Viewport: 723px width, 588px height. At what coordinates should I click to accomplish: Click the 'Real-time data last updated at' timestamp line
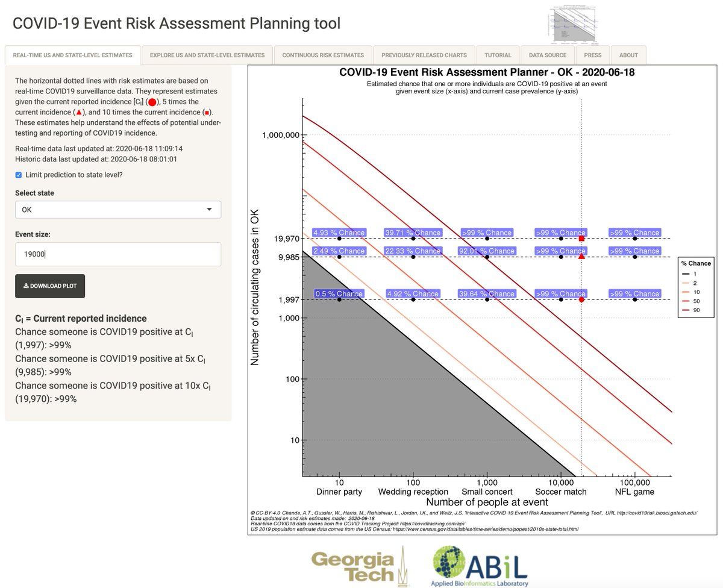click(99, 148)
